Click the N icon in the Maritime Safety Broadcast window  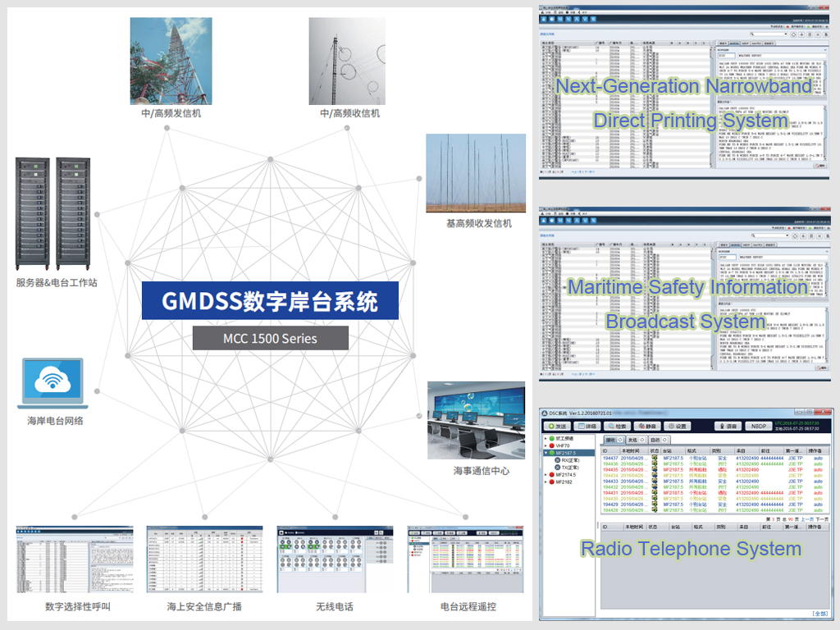point(568,221)
